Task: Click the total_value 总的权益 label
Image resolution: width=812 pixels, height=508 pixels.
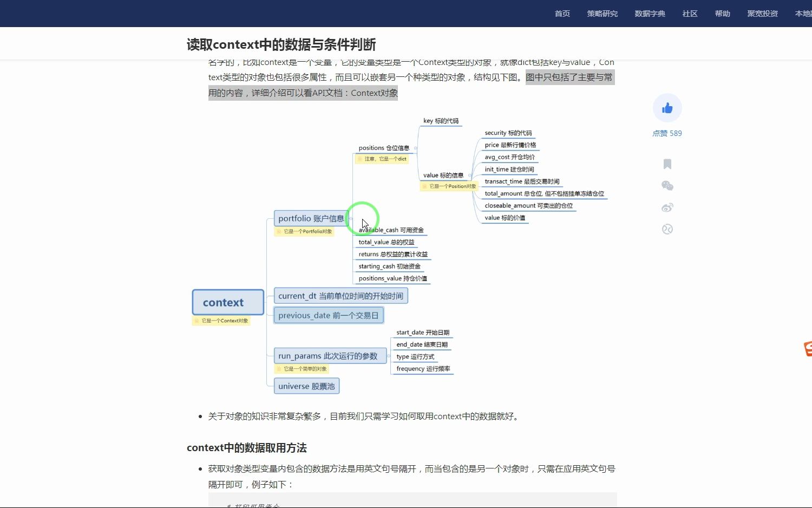Action: tap(387, 242)
